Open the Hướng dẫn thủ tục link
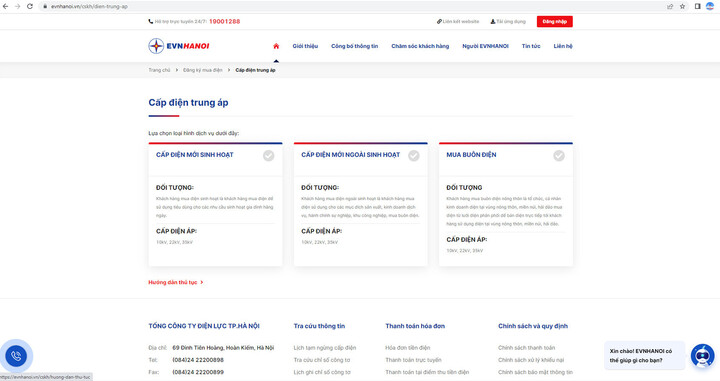This screenshot has width=720, height=381. click(175, 282)
